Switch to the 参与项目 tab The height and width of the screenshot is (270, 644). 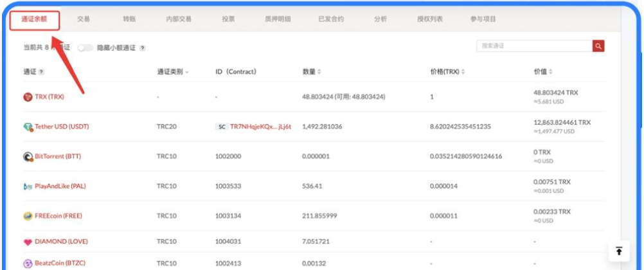[x=483, y=19]
